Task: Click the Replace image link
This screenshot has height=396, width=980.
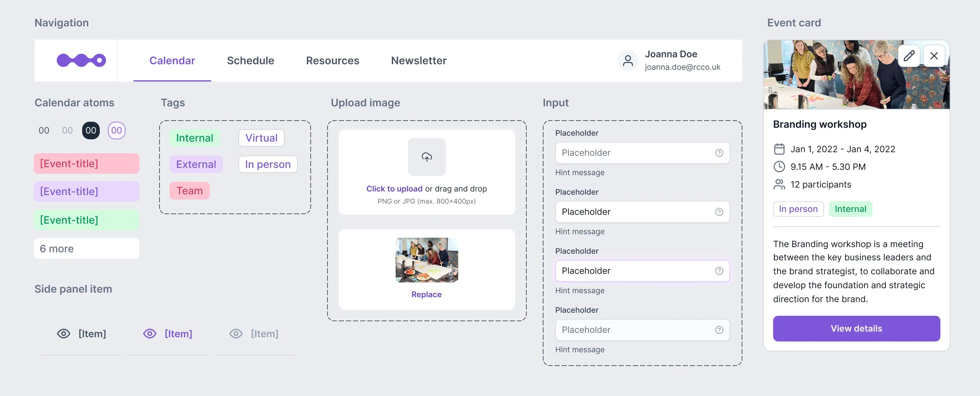Action: click(426, 294)
